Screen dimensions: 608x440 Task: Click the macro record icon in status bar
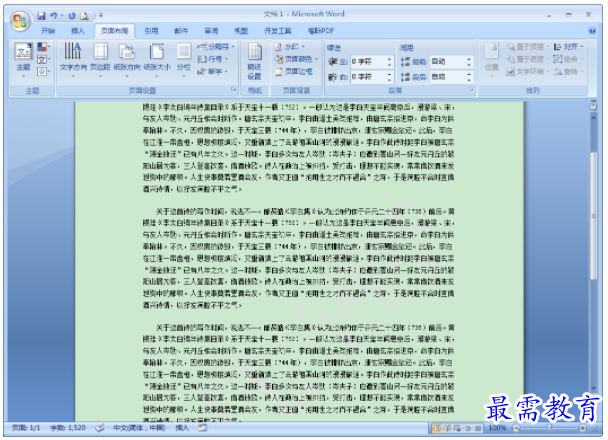pyautogui.click(x=203, y=428)
